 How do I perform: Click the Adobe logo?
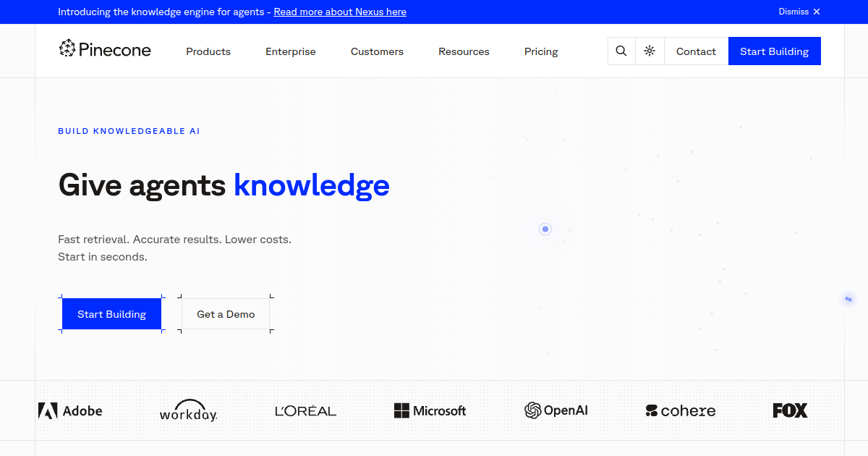click(x=70, y=411)
